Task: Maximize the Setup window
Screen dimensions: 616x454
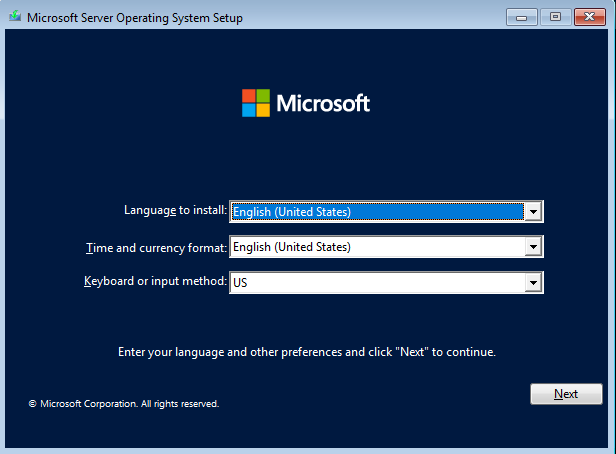Action: click(555, 17)
